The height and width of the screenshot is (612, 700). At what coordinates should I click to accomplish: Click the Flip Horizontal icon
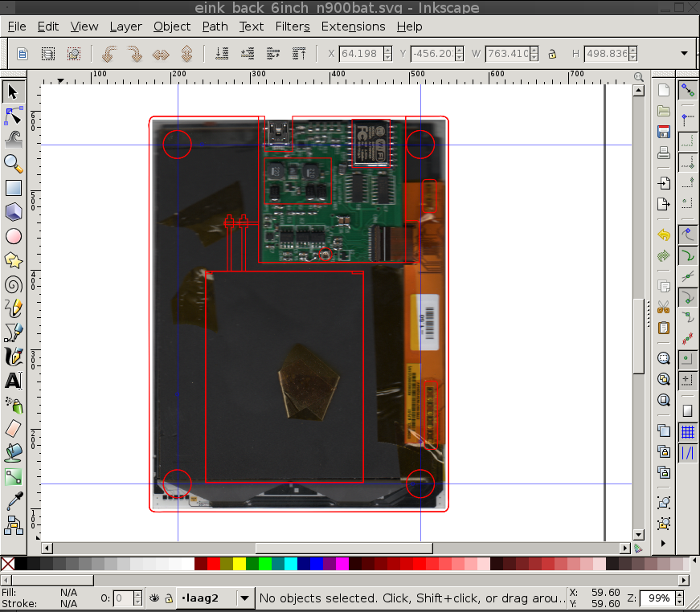click(161, 54)
